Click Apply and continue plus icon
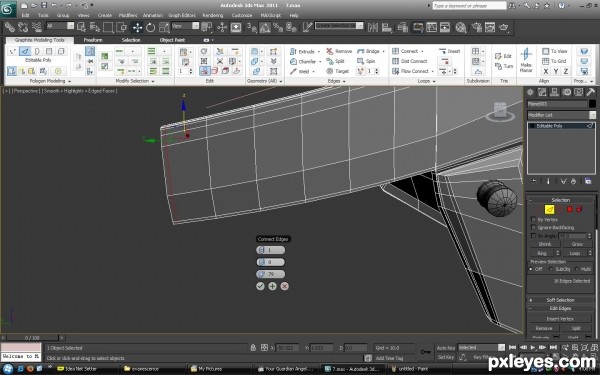Viewport: 600px width, 375px height. click(x=272, y=286)
